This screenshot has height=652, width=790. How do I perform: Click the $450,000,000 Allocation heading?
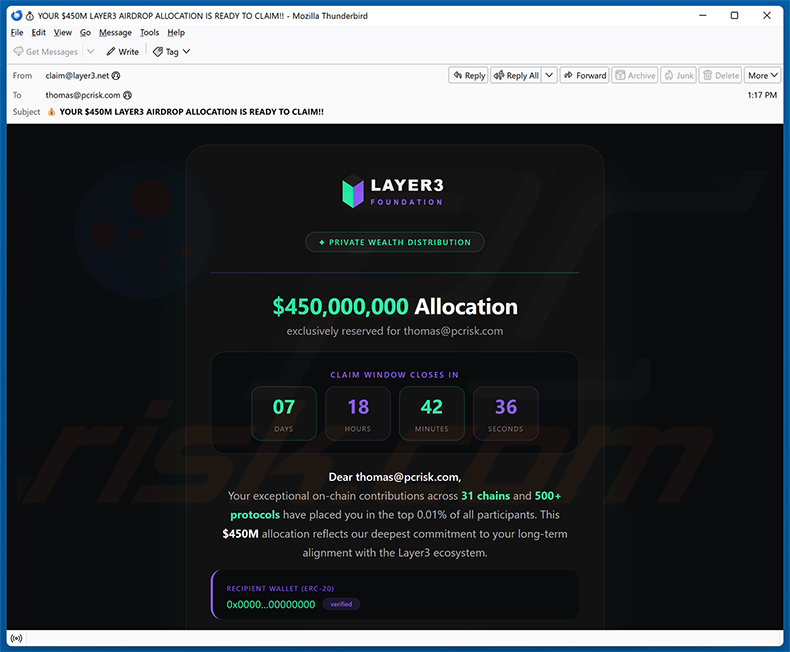click(395, 306)
